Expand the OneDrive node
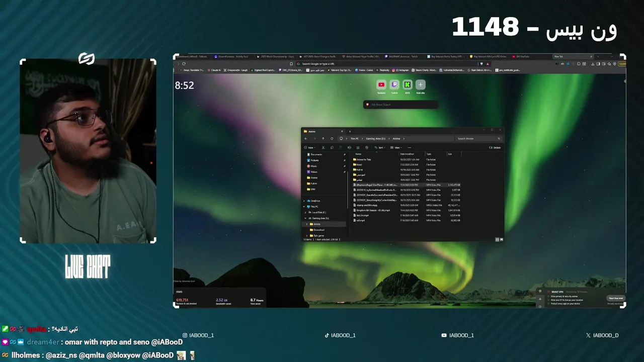Image resolution: width=644 pixels, height=362 pixels. tap(304, 201)
